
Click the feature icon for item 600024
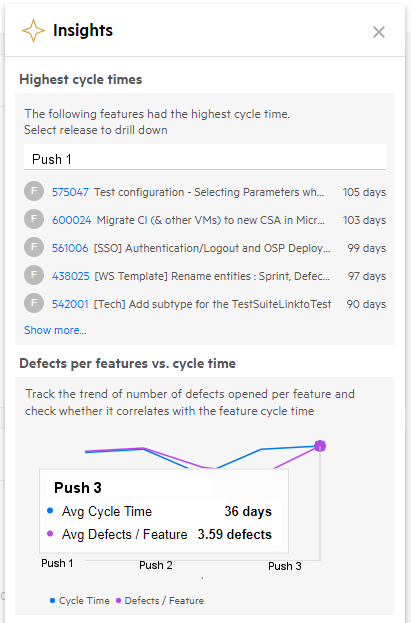coord(34,219)
